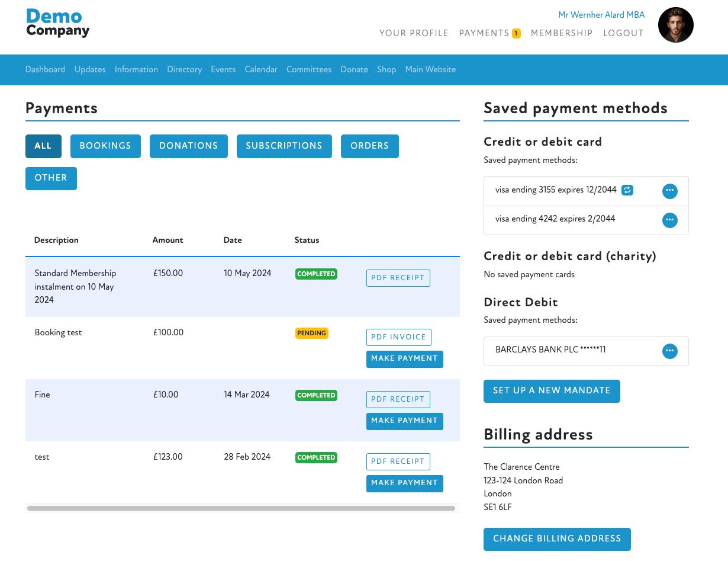
Task: Open PDF invoice for Booking test
Action: click(398, 337)
